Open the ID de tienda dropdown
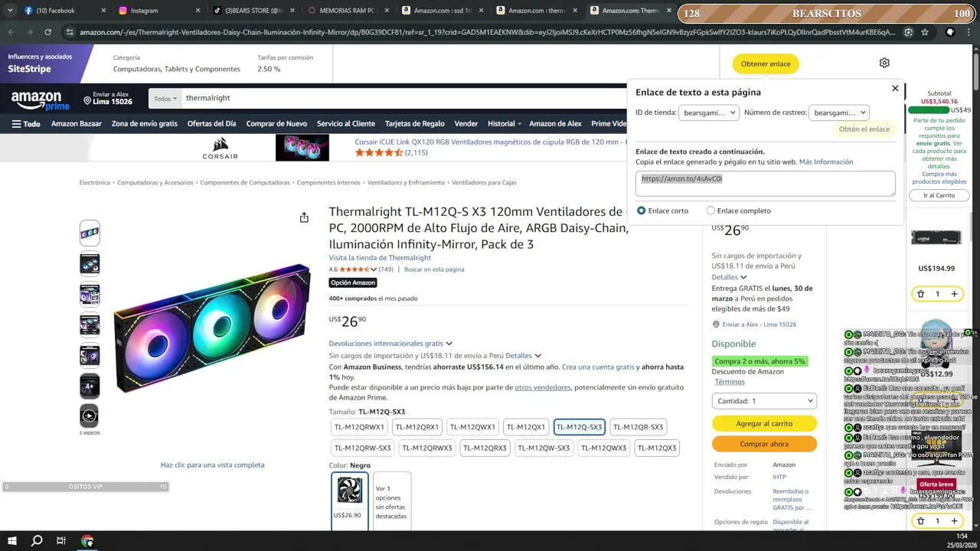980x551 pixels. coord(708,112)
